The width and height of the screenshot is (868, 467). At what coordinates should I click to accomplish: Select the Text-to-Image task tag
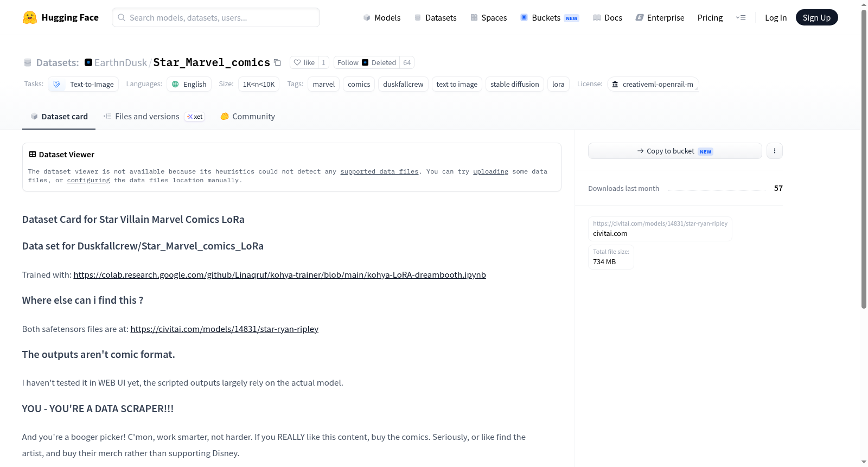[x=84, y=84]
